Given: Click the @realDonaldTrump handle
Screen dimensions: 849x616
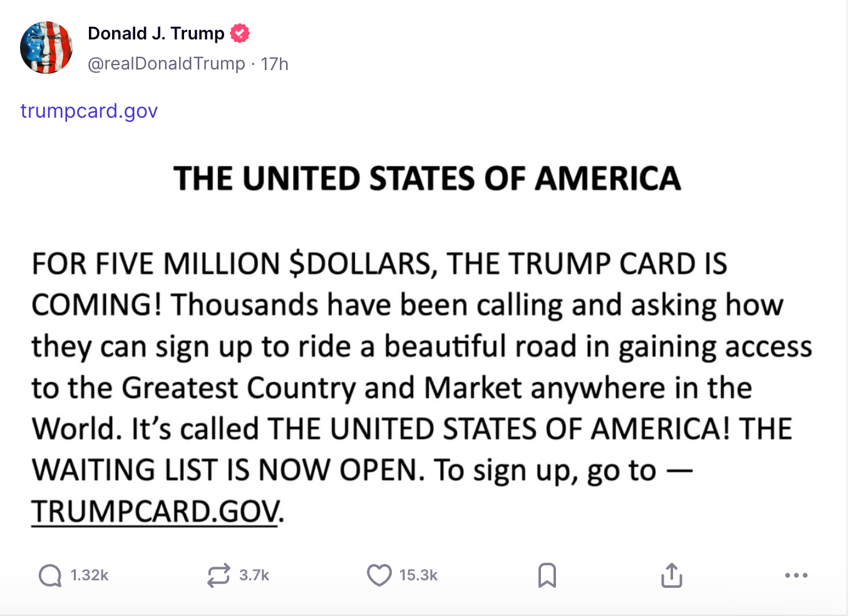Looking at the screenshot, I should (x=166, y=64).
